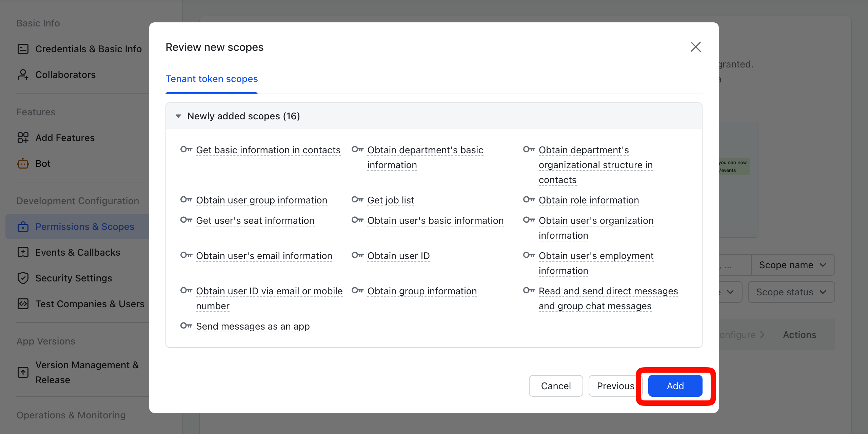The height and width of the screenshot is (434, 868).
Task: Click key icon beside Obtain role information
Action: pos(529,199)
